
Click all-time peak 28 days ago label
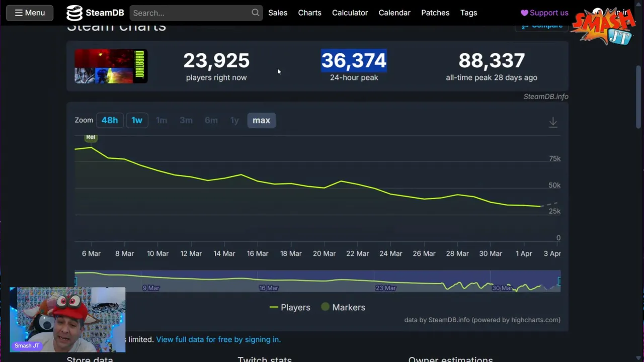tap(492, 77)
